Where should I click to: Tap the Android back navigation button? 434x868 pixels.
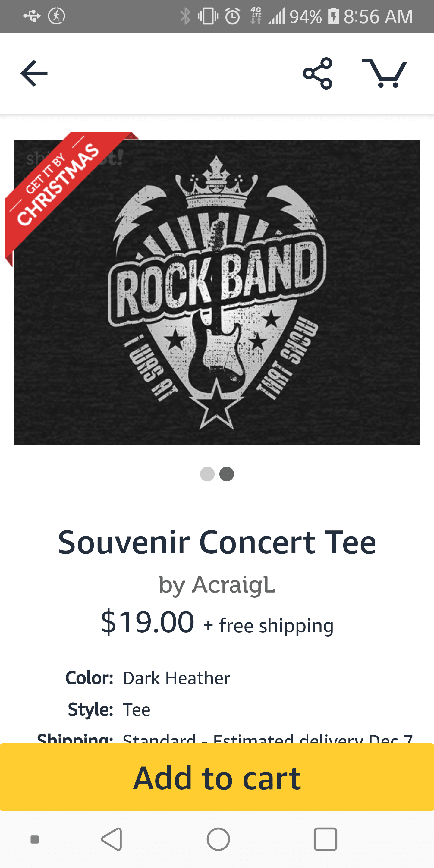112,839
